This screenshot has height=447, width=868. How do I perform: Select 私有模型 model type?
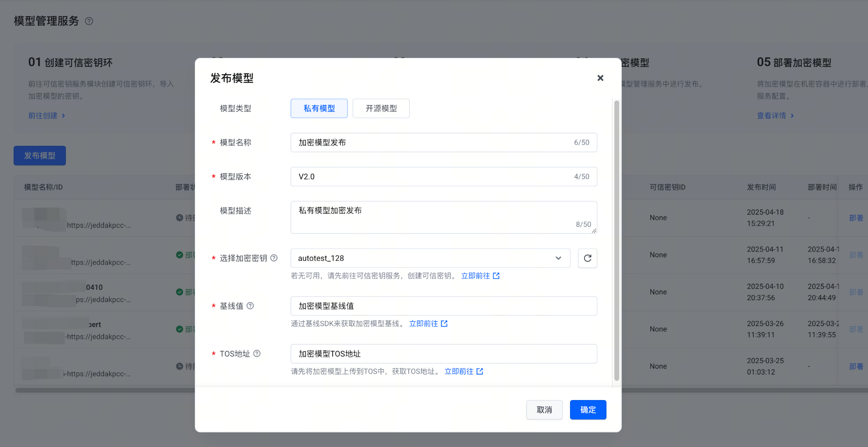coord(319,108)
